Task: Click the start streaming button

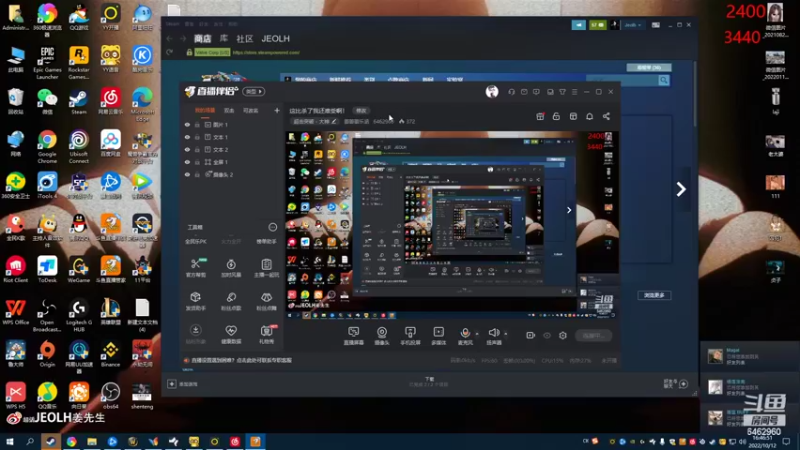Action: click(x=593, y=336)
